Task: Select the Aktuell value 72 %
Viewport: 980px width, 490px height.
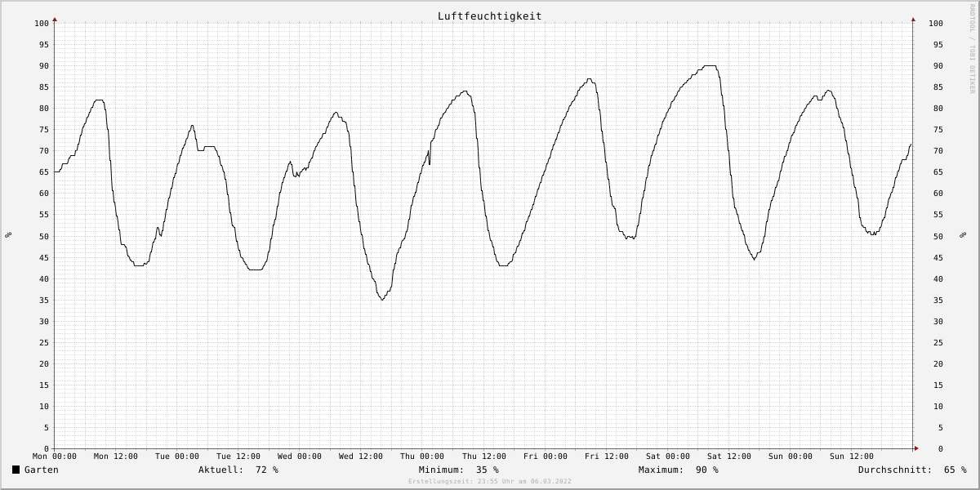Action: (x=267, y=470)
